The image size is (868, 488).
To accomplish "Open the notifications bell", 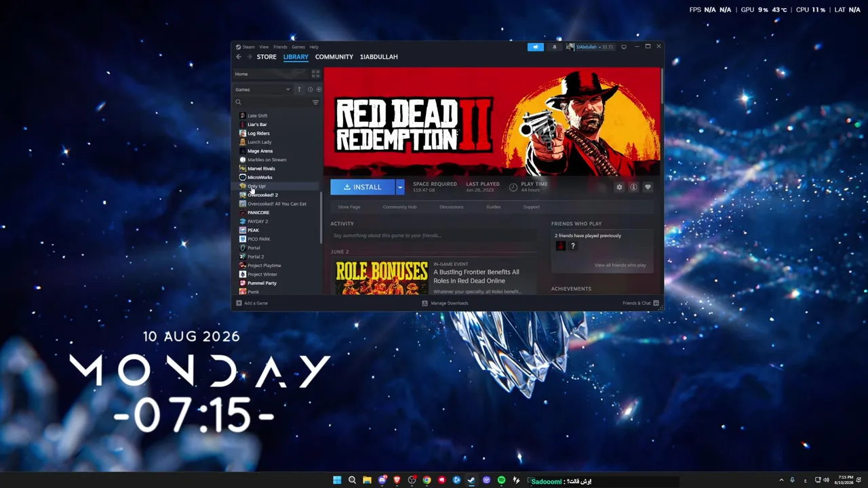I will tap(554, 47).
